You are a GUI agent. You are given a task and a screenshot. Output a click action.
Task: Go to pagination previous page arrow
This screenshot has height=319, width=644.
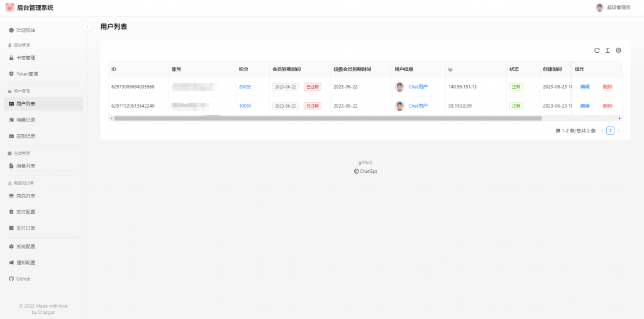pos(602,131)
